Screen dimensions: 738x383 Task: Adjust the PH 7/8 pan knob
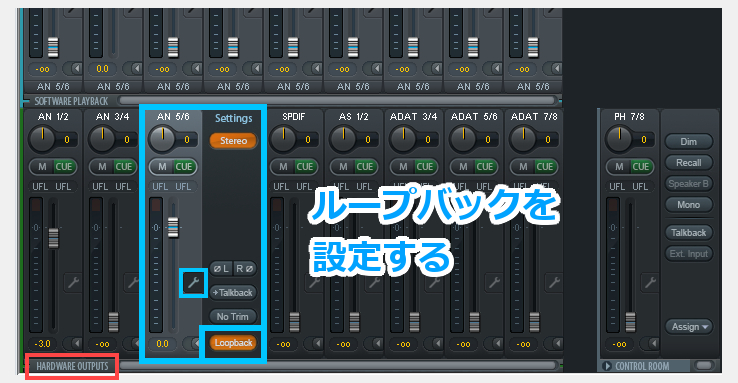(619, 138)
